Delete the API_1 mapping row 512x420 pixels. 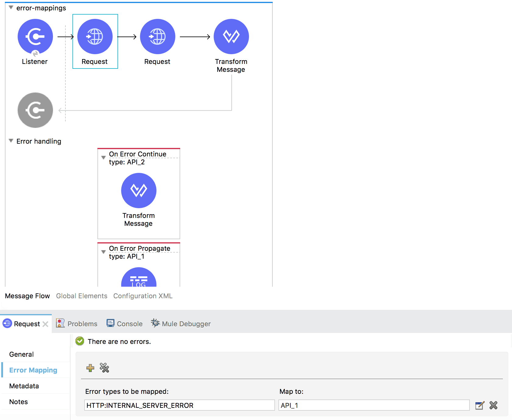click(x=493, y=405)
